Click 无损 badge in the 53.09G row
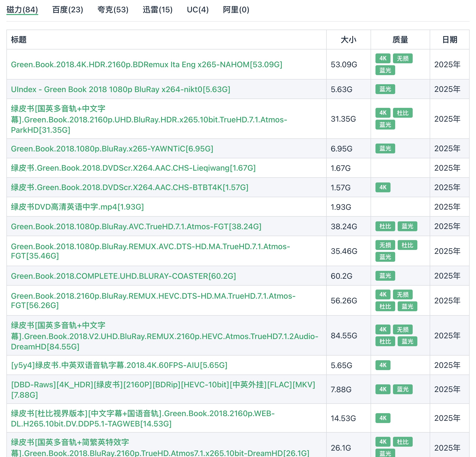 [402, 59]
